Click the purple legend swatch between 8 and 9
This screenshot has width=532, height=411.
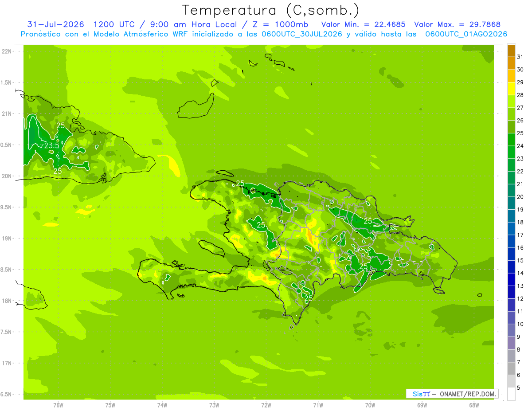click(x=511, y=343)
